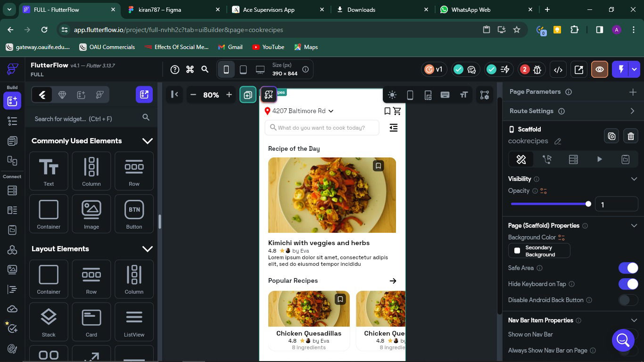644x362 pixels.
Task: Open the developer code view icon
Action: click(558, 70)
